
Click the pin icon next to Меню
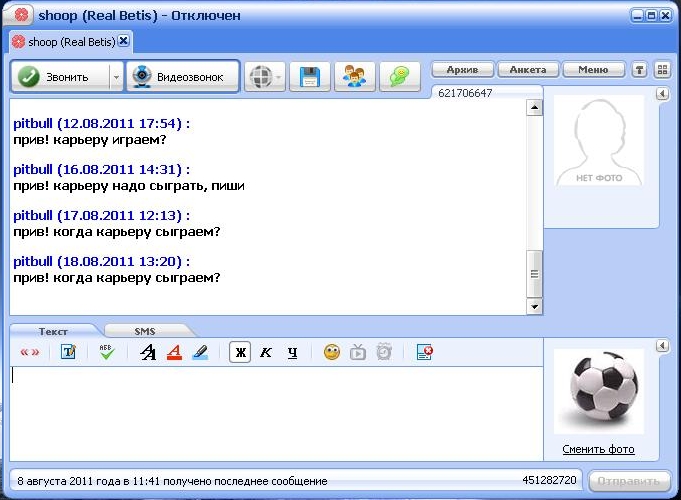[639, 70]
